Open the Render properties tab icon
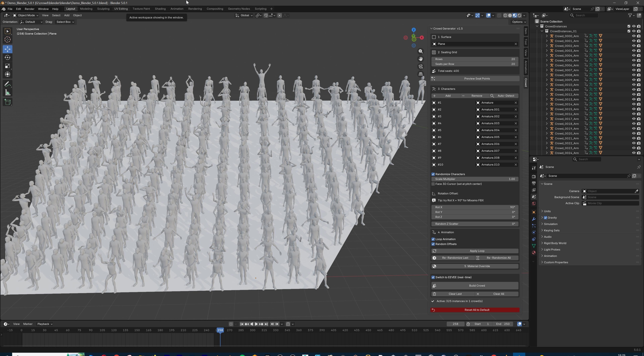 (x=534, y=176)
